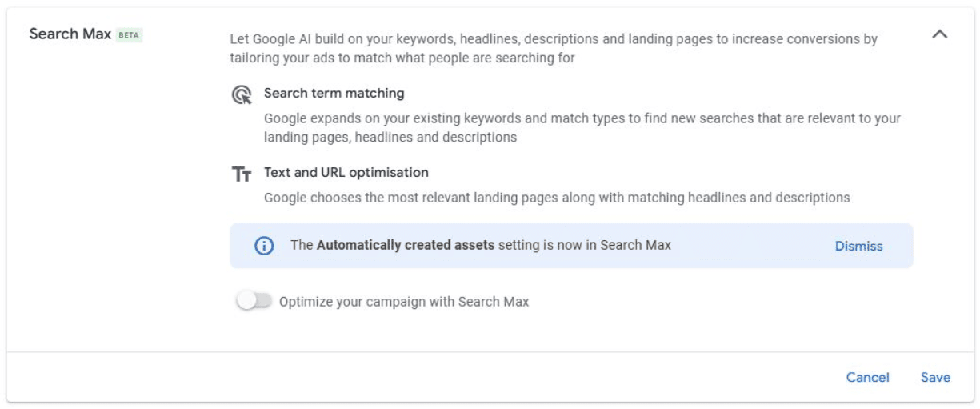Click the 'Google expands on your existing keywords' description
The width and height of the screenshot is (980, 409).
(x=582, y=118)
